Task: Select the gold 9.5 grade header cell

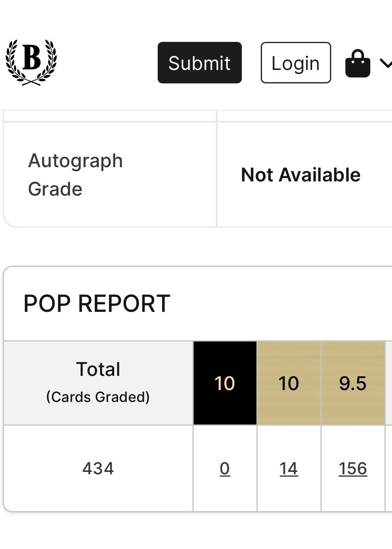Action: click(353, 383)
